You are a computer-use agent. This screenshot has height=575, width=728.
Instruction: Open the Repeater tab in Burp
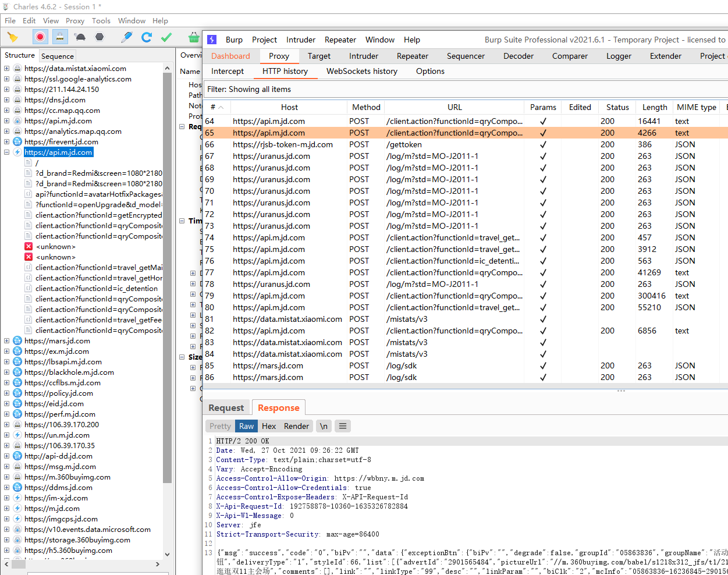pyautogui.click(x=412, y=56)
